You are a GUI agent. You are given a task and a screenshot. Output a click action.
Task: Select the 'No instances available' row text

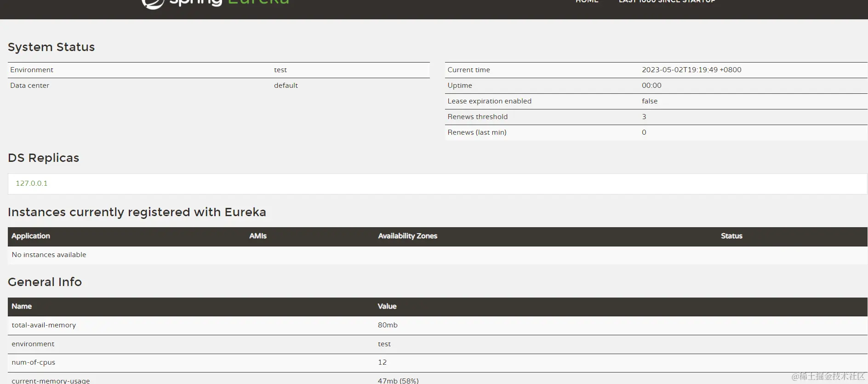click(x=49, y=255)
